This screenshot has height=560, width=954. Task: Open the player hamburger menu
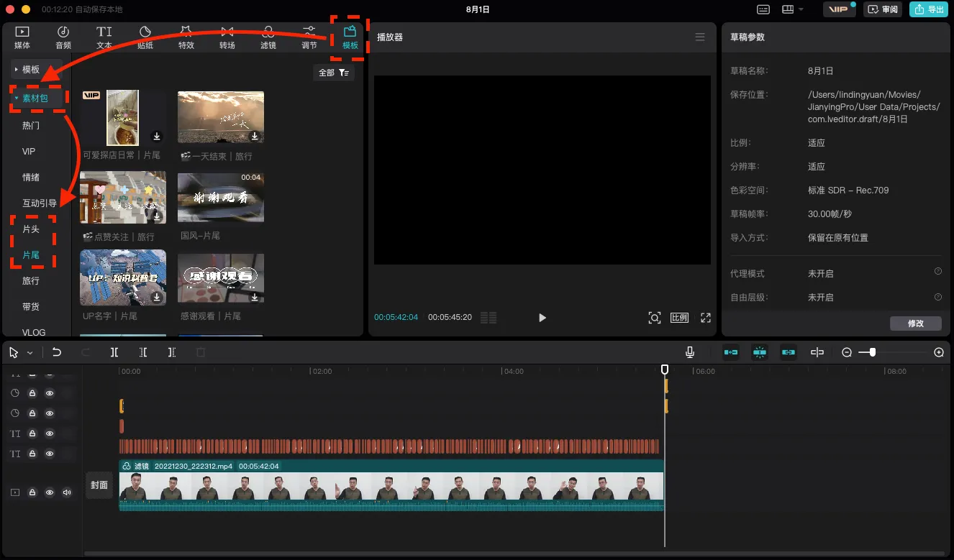700,37
